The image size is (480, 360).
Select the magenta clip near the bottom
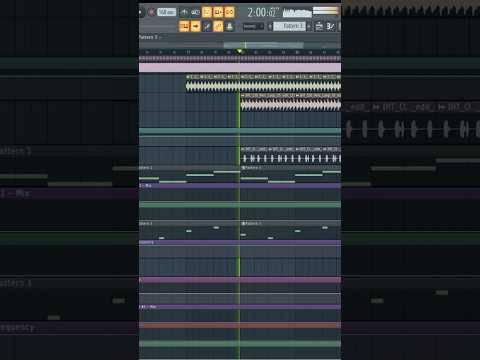(240, 280)
